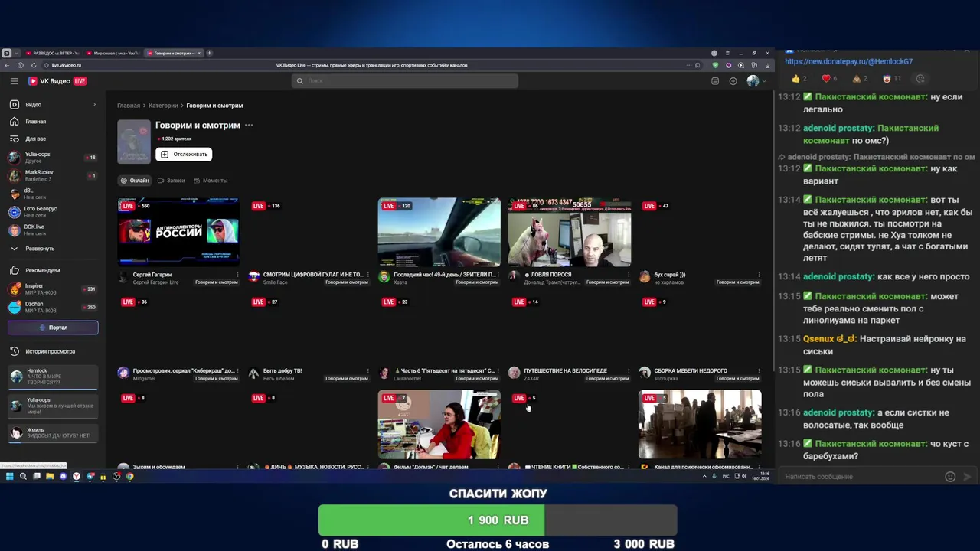Go to the Главная breadcrumb
The height and width of the screenshot is (551, 980).
point(129,106)
